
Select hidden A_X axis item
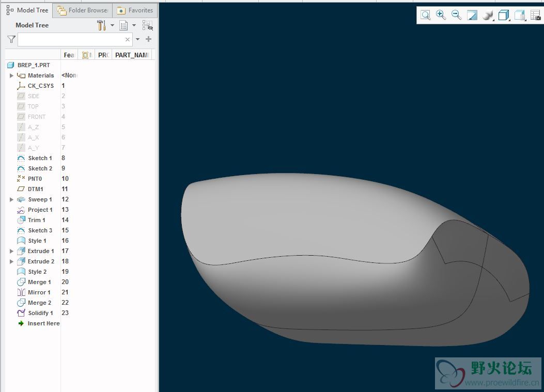coord(33,137)
